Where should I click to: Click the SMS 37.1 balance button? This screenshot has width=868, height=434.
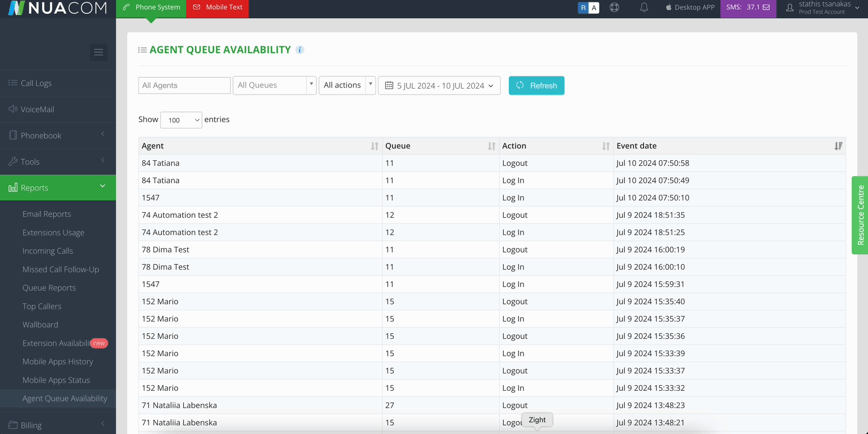[x=748, y=8]
